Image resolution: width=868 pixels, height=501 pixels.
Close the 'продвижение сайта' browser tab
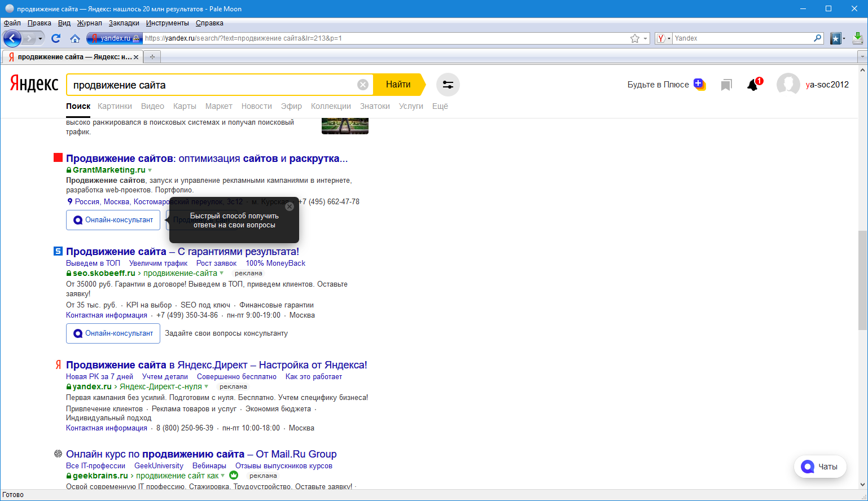[136, 57]
